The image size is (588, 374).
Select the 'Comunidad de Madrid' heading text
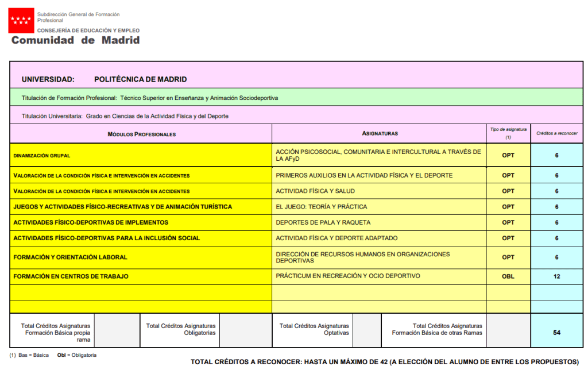coord(75,40)
